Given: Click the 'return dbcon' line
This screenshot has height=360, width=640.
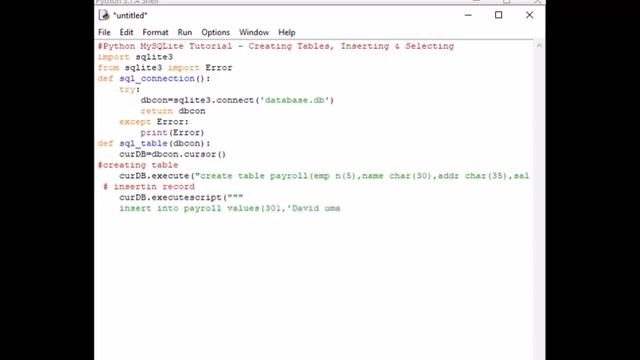Looking at the screenshot, I should [x=173, y=111].
